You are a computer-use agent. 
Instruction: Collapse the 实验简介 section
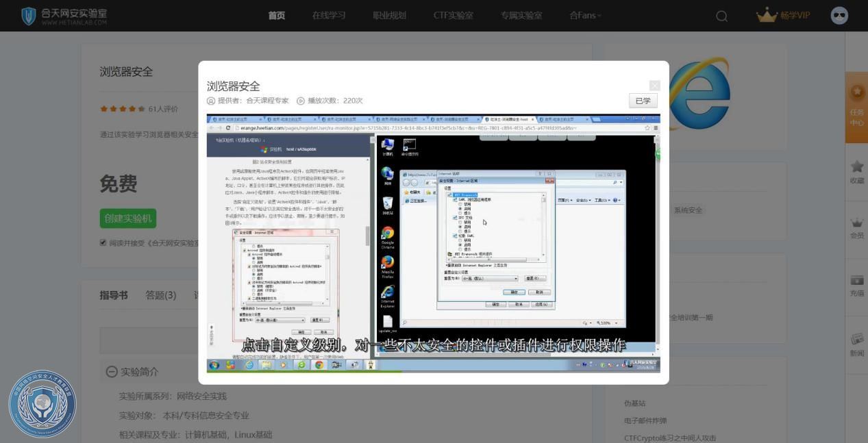tap(112, 372)
